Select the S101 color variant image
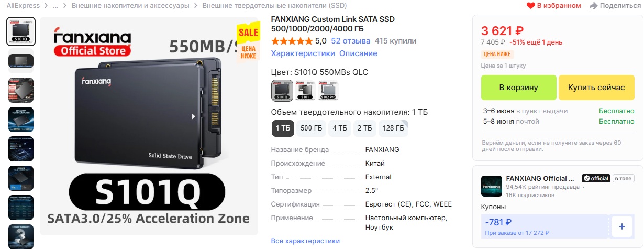 coord(305,90)
